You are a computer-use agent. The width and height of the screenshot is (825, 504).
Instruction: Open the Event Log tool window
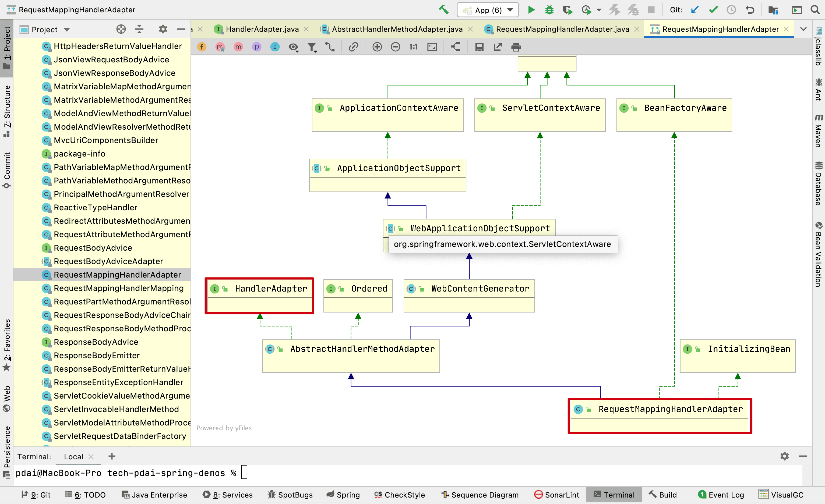(x=721, y=495)
